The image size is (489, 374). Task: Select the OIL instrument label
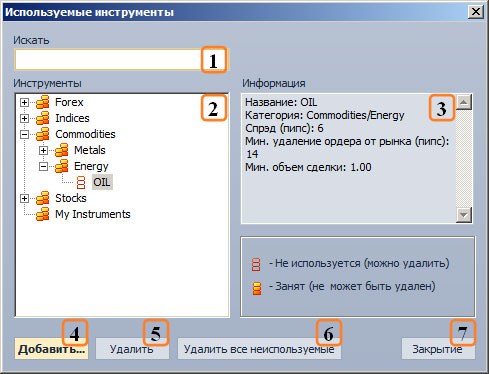(102, 182)
